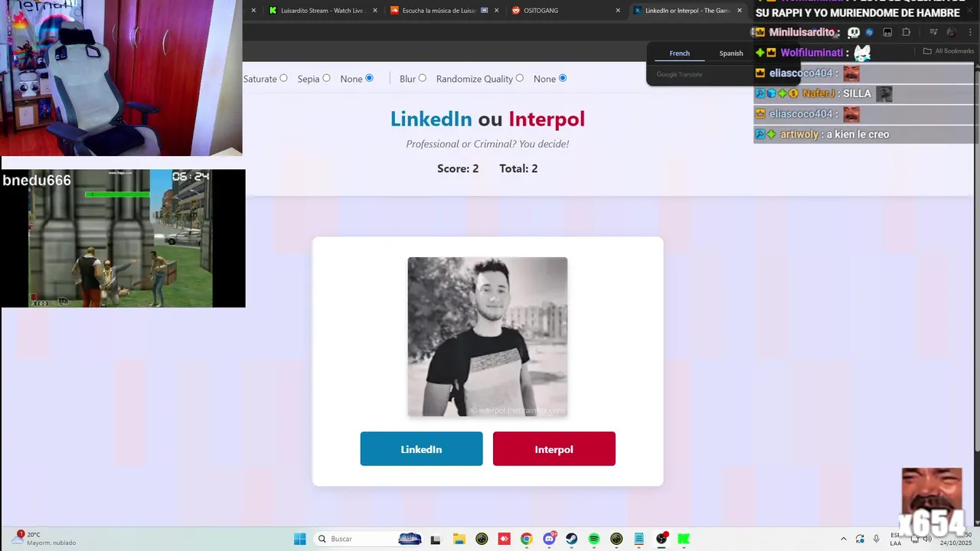Open the red app icon left of Chrome
980x551 pixels.
click(x=504, y=539)
